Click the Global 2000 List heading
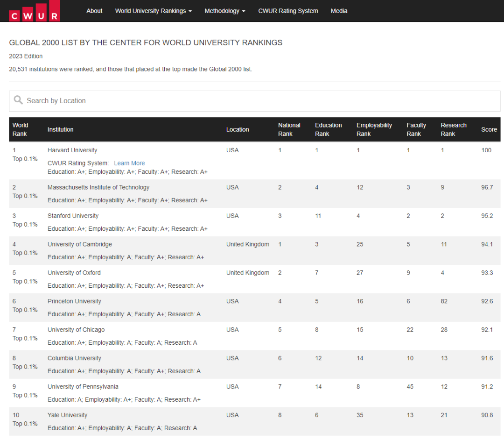The width and height of the screenshot is (504, 440). point(146,43)
